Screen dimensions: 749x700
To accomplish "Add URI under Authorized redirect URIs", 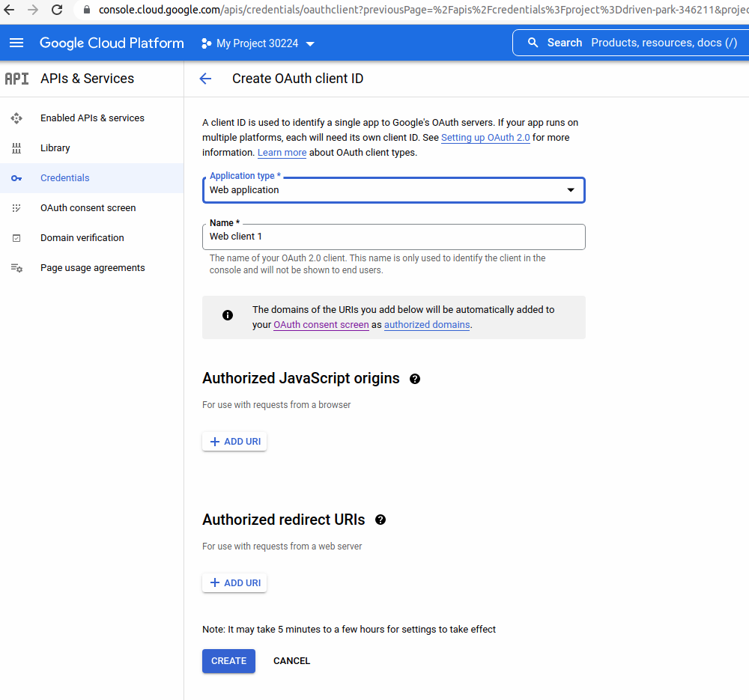I will 234,583.
